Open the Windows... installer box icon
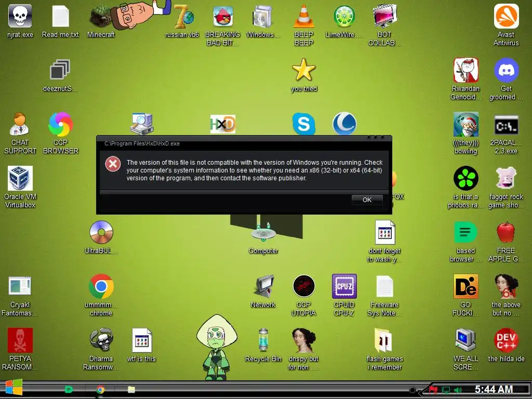This screenshot has height=399, width=532. click(262, 16)
